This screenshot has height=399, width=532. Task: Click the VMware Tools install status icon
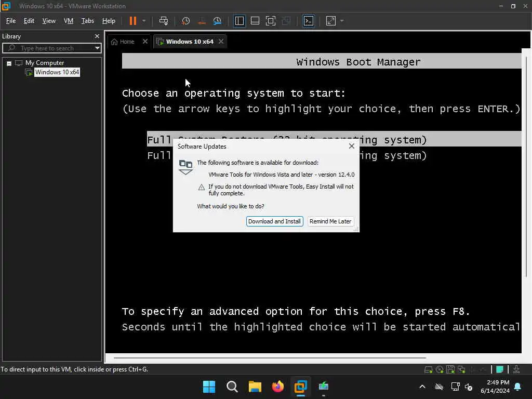(x=516, y=369)
